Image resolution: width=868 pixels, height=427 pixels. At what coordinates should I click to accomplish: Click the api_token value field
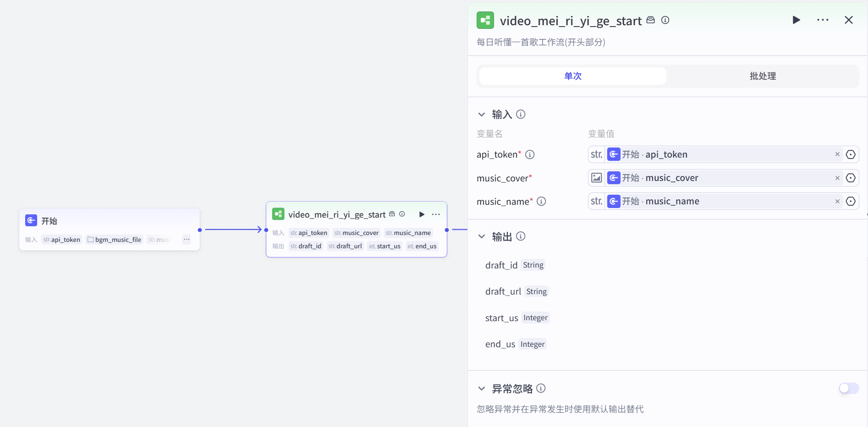click(x=723, y=154)
